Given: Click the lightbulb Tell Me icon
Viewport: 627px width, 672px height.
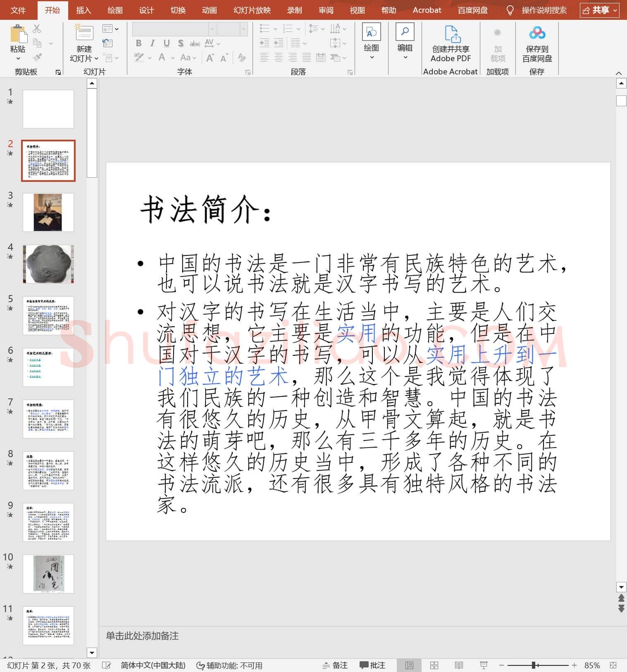Looking at the screenshot, I should tap(510, 10).
